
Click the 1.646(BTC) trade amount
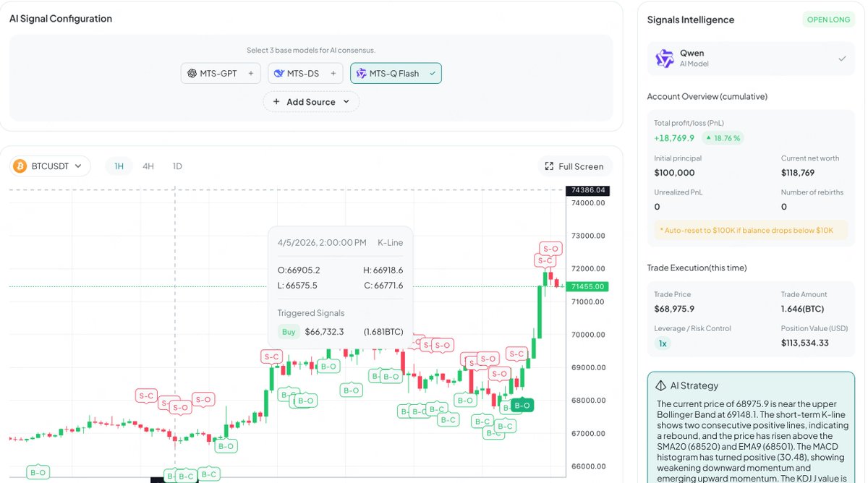[x=803, y=309]
